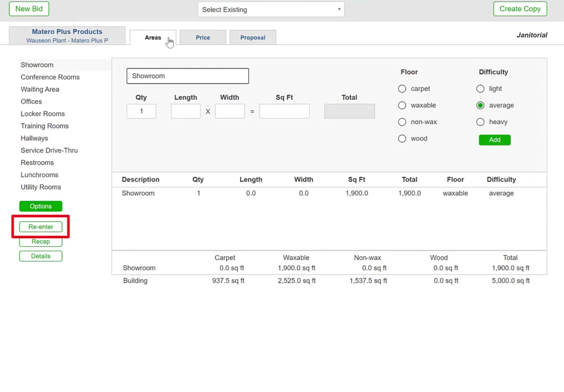Select Offices in the area list

pyautogui.click(x=31, y=102)
